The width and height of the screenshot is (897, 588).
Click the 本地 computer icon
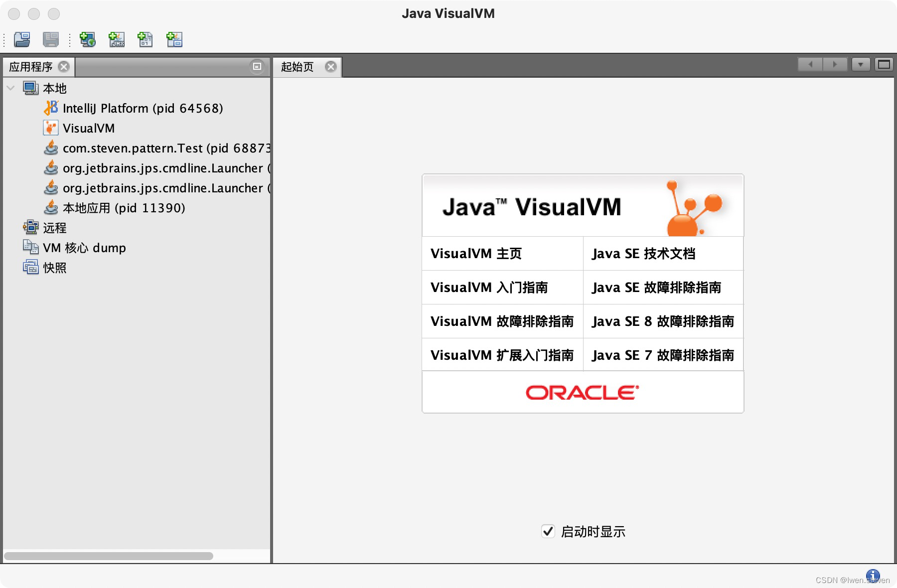tap(31, 88)
